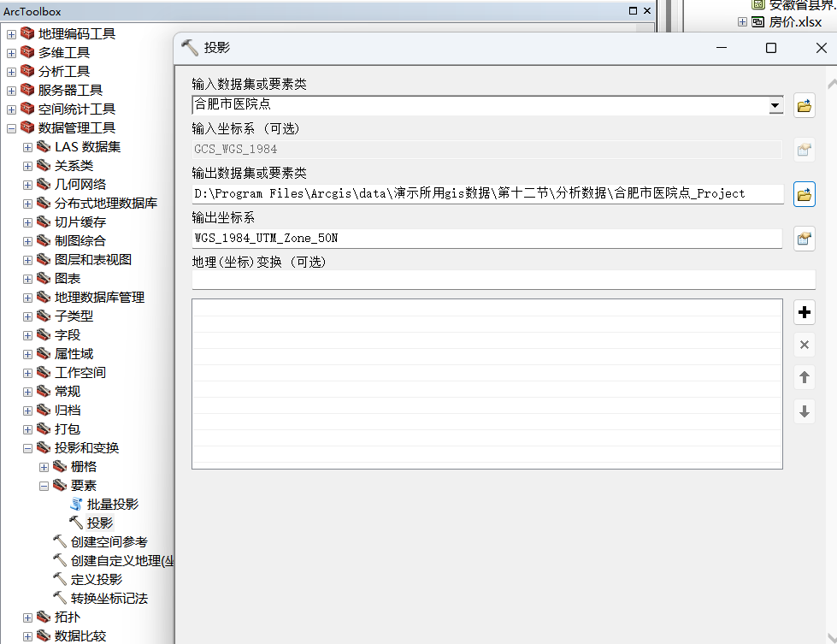The height and width of the screenshot is (644, 837).
Task: Click the 归档 toolset icon
Action: [x=44, y=410]
